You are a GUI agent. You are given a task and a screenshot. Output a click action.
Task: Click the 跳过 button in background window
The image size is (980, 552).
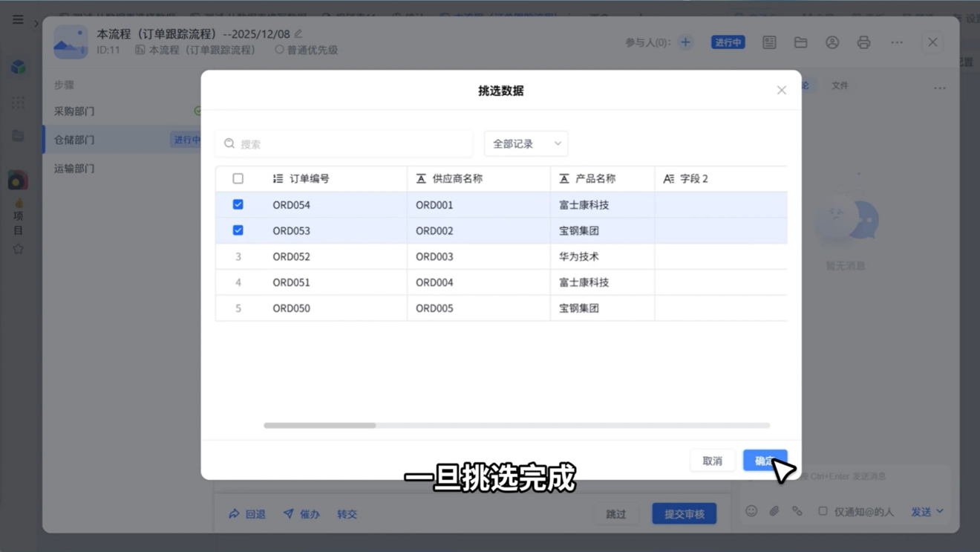pyautogui.click(x=616, y=514)
